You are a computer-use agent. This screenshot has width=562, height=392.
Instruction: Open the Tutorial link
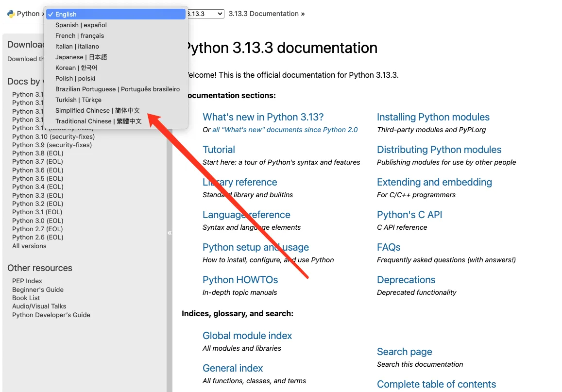[x=219, y=150]
